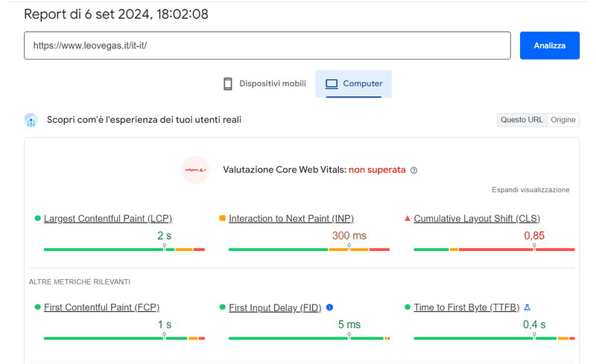Viewport: 596px width, 364px height.
Task: Switch to the Origine data view
Action: point(563,120)
